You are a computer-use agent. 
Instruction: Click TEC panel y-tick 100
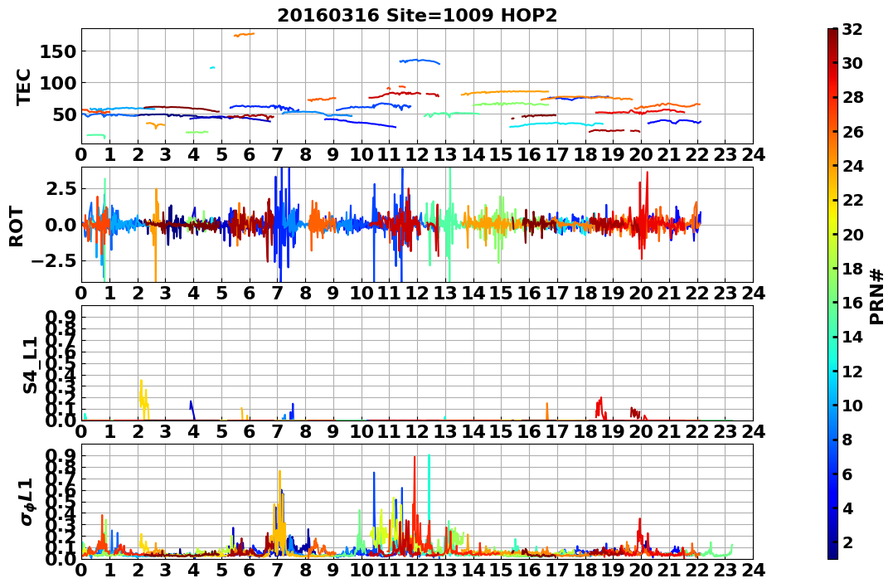(x=58, y=83)
